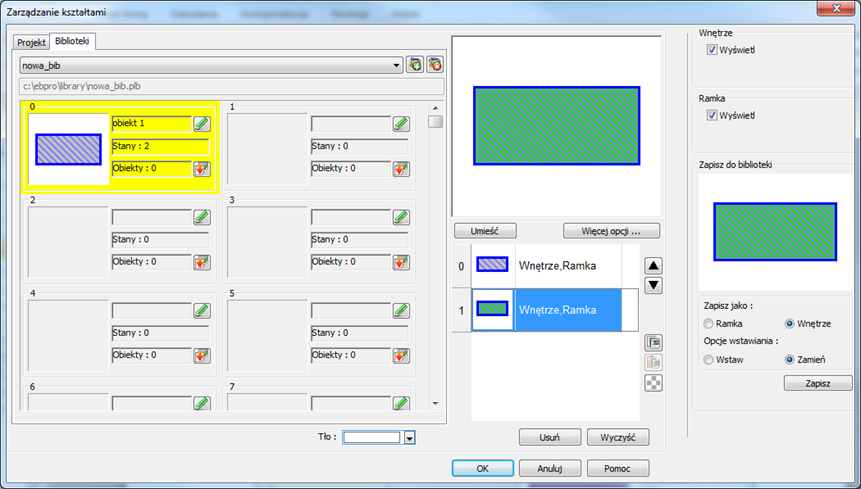
Task: Click the Wyczyść button
Action: coord(618,437)
